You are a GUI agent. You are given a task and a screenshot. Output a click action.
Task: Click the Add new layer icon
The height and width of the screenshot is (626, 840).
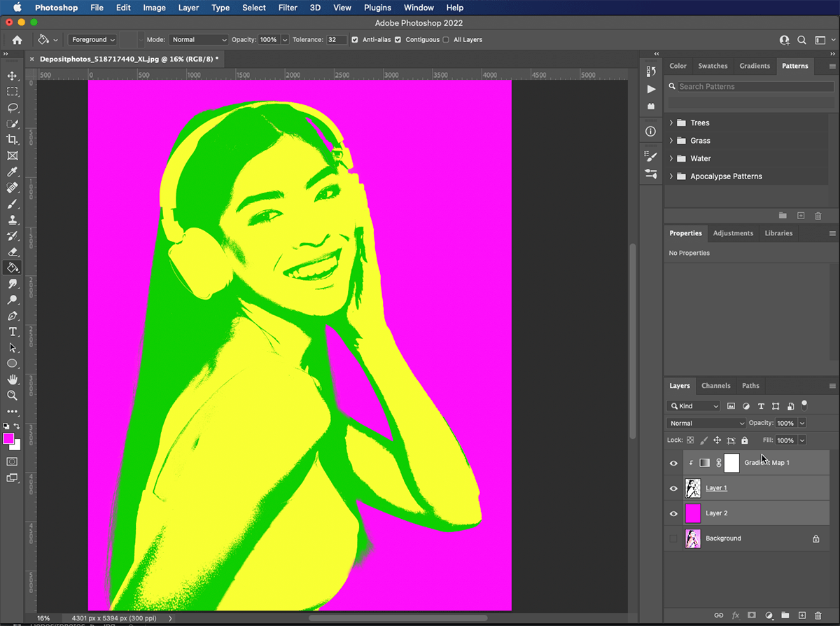pyautogui.click(x=802, y=615)
